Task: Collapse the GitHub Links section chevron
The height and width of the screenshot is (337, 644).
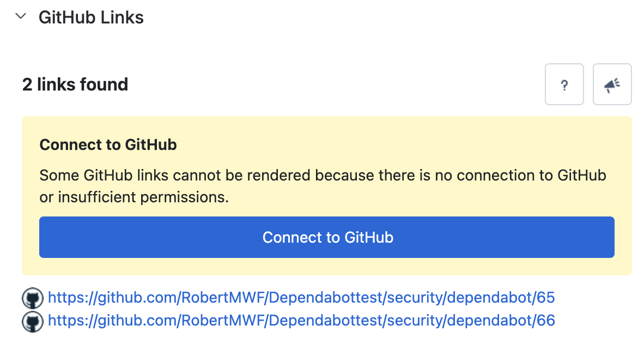Action: pyautogui.click(x=21, y=17)
